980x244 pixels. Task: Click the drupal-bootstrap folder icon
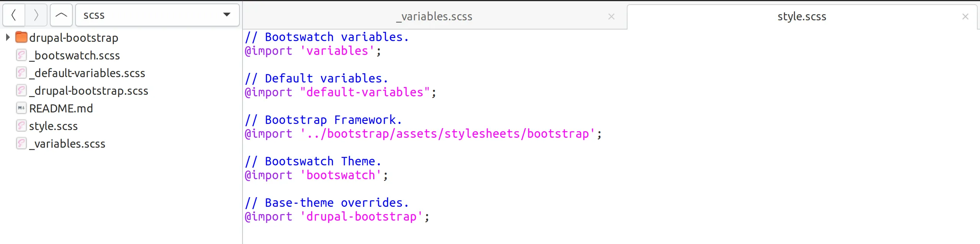pyautogui.click(x=21, y=37)
